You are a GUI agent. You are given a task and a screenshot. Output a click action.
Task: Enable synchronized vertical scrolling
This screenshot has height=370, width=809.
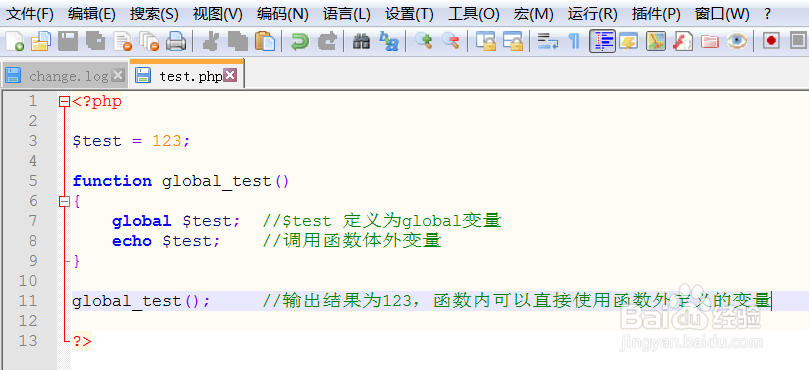[486, 41]
